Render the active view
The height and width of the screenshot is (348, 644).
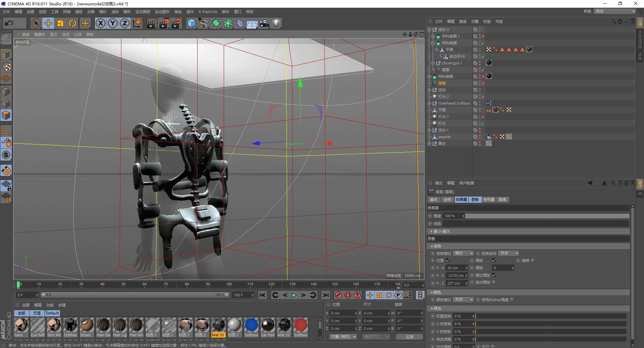coord(152,23)
